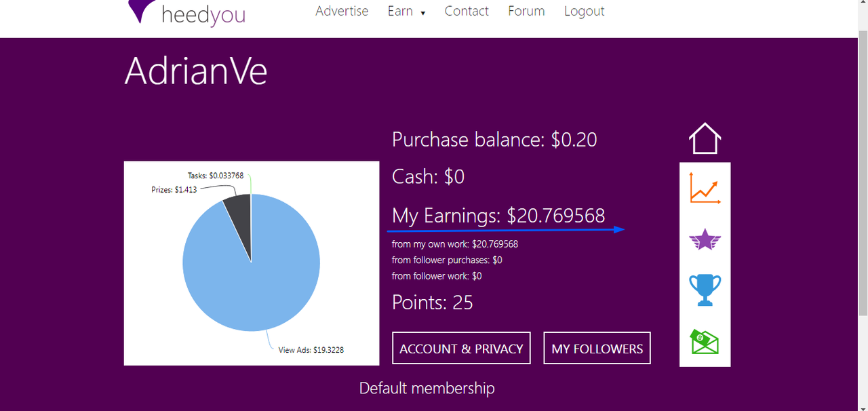
Task: Click the purple winged star icon
Action: (x=705, y=239)
